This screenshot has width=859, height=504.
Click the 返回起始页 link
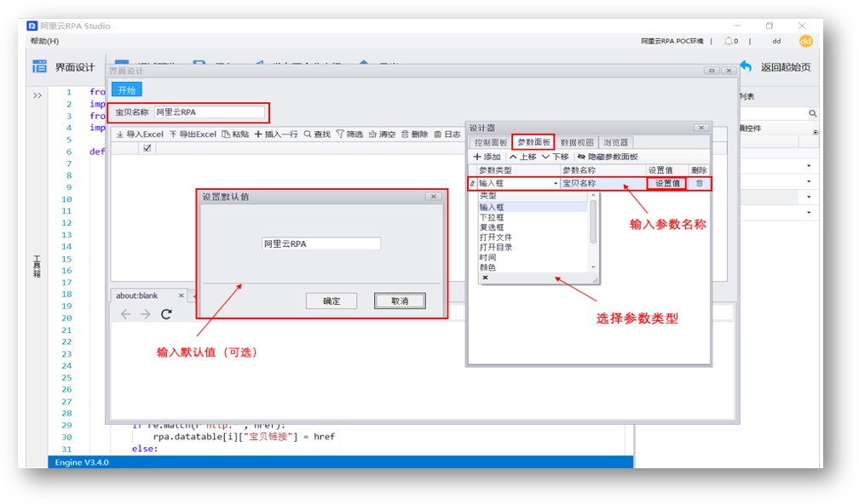click(785, 67)
